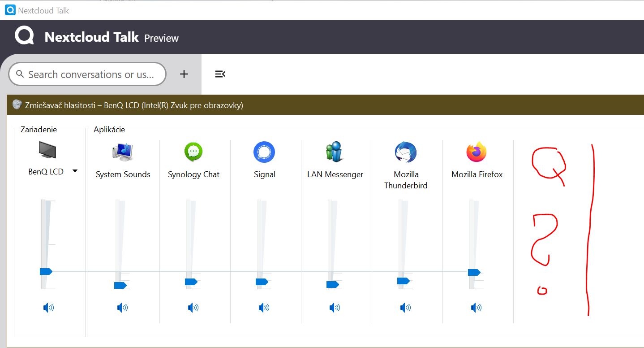This screenshot has height=348, width=644.
Task: Select the LAN Messenger icon
Action: [335, 152]
